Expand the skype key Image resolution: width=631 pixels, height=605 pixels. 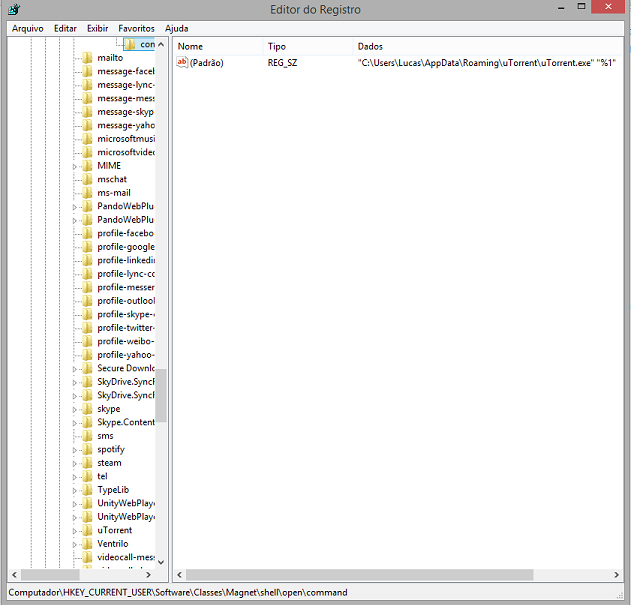pyautogui.click(x=74, y=409)
